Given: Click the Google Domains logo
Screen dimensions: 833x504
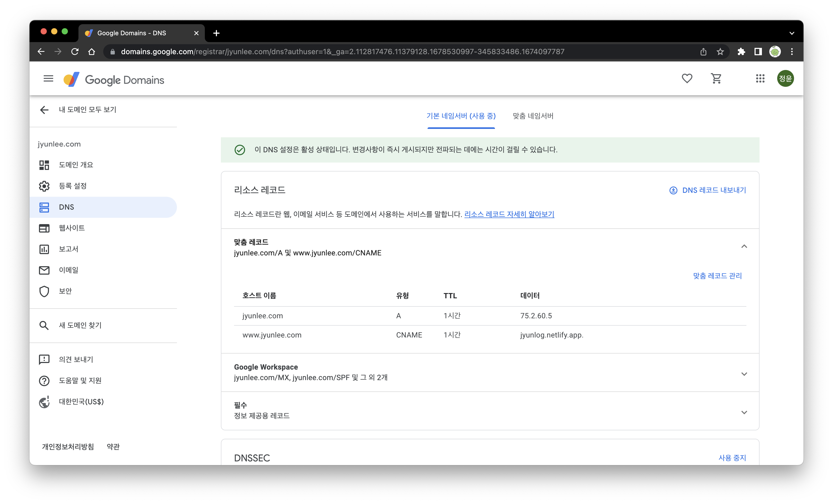Looking at the screenshot, I should point(114,79).
